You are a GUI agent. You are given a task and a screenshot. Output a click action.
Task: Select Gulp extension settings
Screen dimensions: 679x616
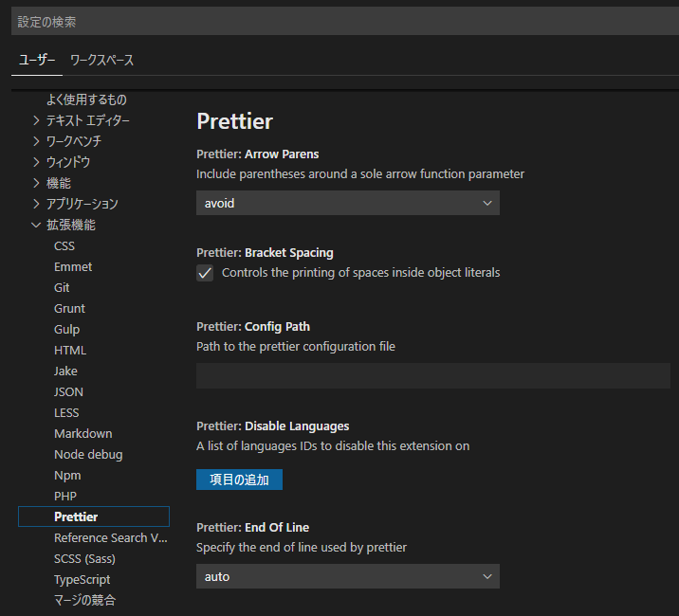[x=66, y=330]
